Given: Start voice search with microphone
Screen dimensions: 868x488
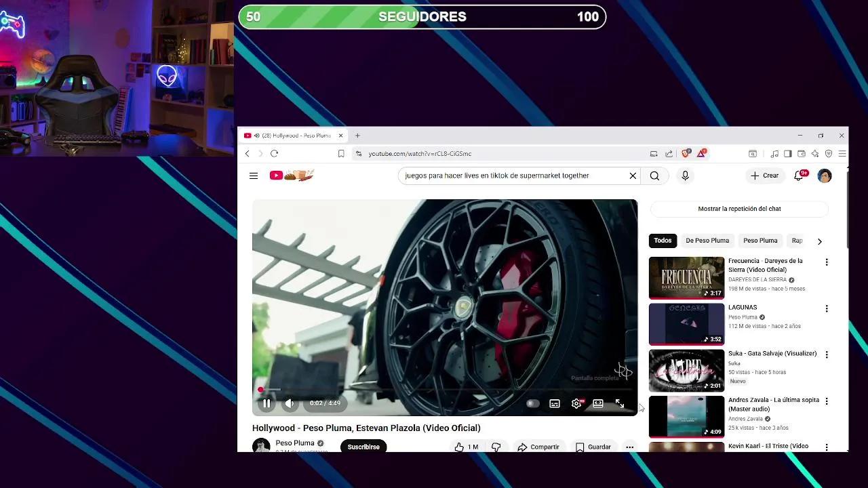Looking at the screenshot, I should click(685, 176).
